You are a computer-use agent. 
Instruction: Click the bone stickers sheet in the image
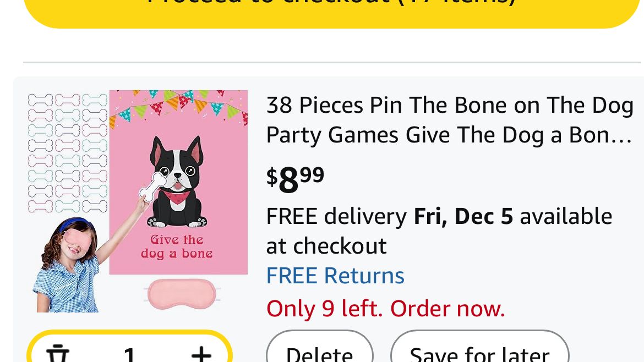[x=67, y=153]
